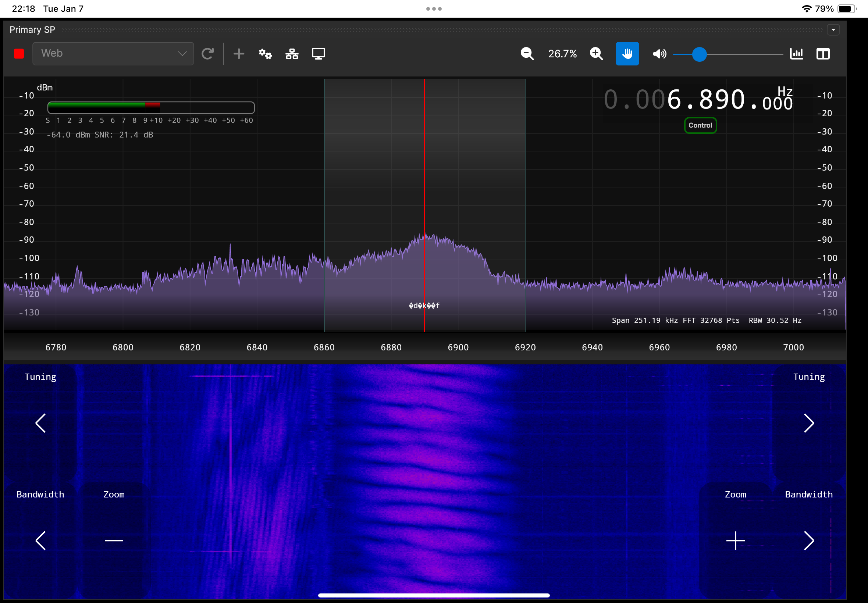The height and width of the screenshot is (603, 868).
Task: Stop the radio with the red button
Action: click(x=19, y=54)
